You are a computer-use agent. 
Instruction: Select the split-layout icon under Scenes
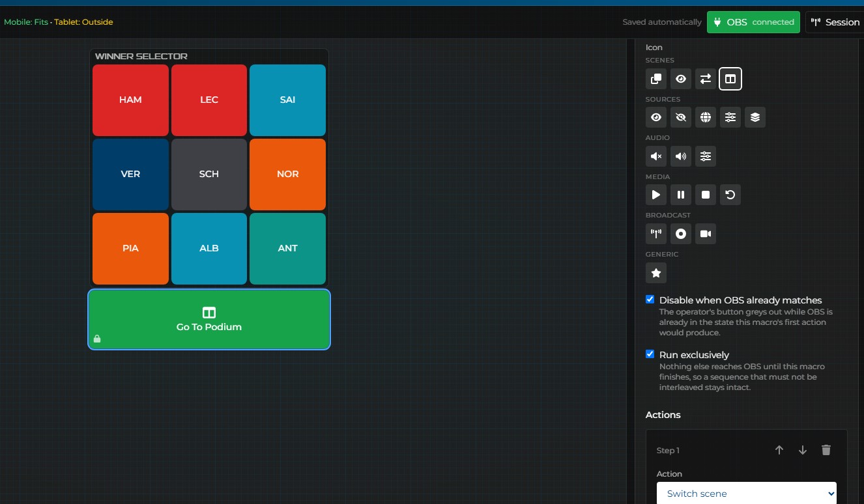tap(730, 79)
